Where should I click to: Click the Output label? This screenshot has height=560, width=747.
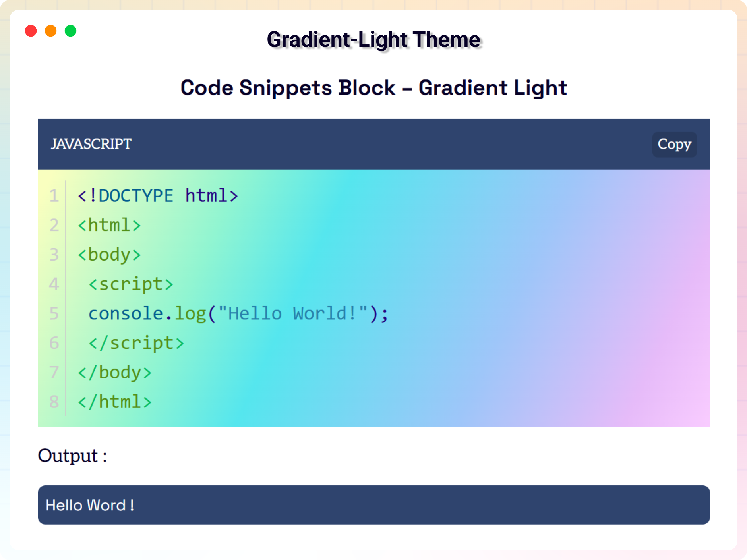click(x=72, y=456)
